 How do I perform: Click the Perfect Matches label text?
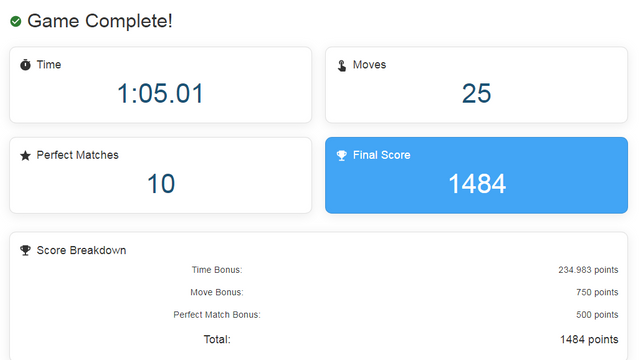click(x=78, y=155)
